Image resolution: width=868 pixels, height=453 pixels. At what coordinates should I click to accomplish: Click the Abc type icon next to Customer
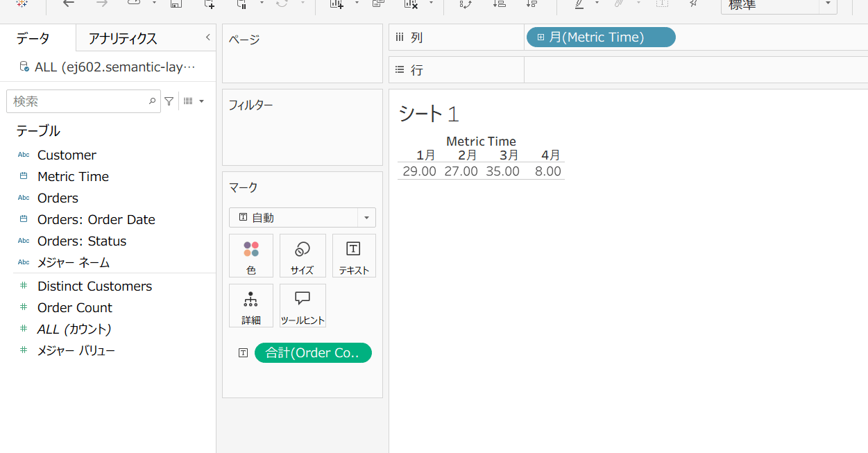[24, 155]
